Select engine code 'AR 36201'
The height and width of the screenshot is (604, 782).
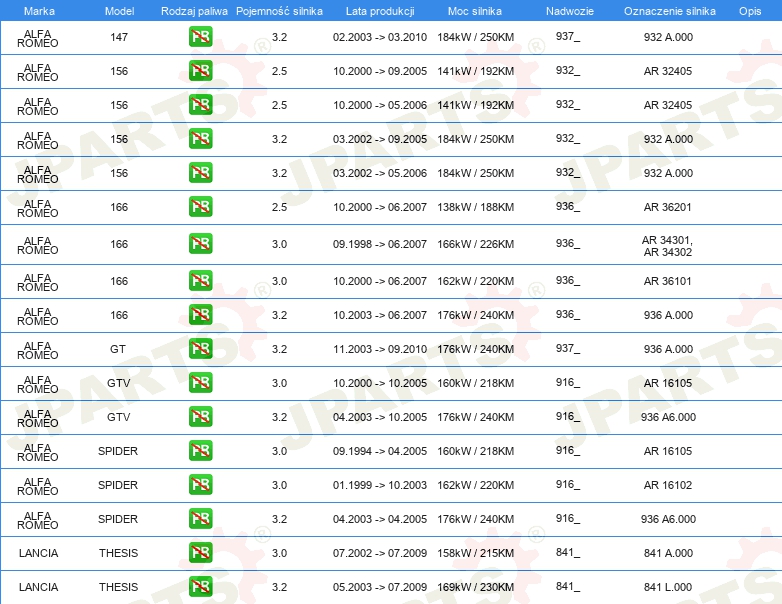[668, 207]
